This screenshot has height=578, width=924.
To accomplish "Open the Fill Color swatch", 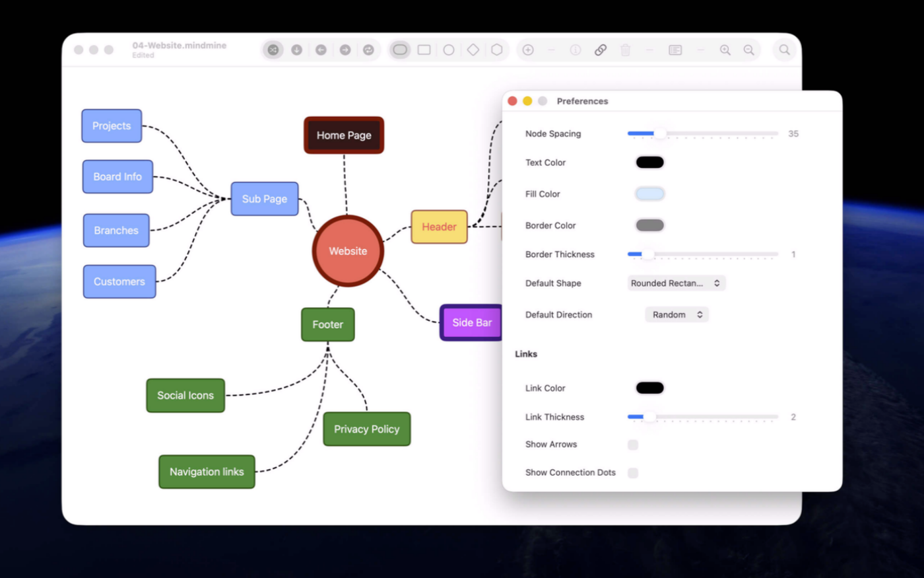I will [650, 194].
